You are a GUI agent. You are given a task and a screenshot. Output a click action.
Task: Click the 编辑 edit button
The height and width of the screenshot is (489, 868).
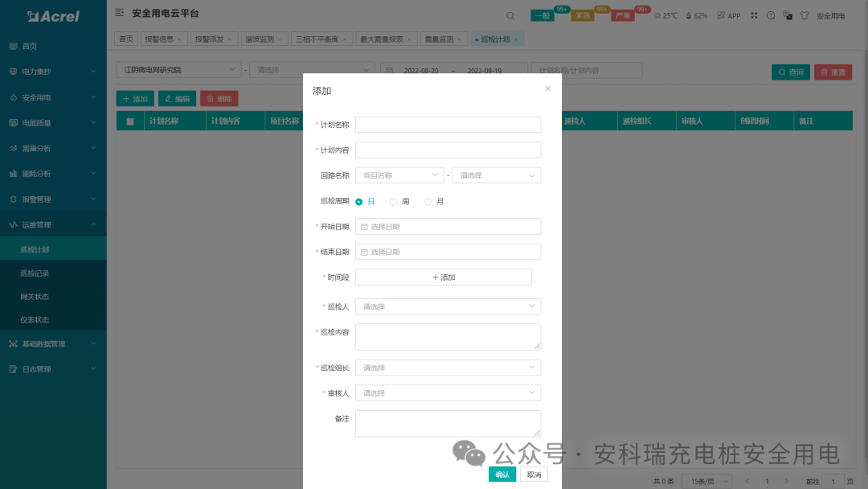[x=177, y=99]
